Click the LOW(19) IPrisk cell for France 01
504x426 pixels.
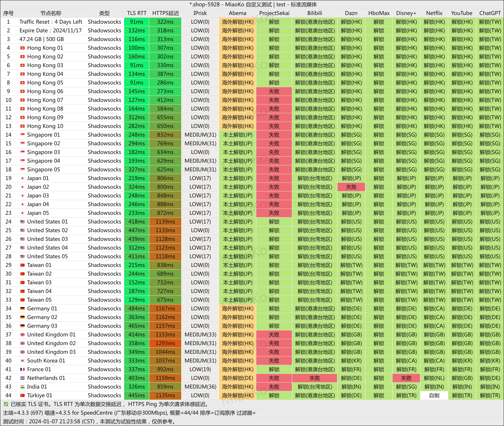pyautogui.click(x=200, y=370)
